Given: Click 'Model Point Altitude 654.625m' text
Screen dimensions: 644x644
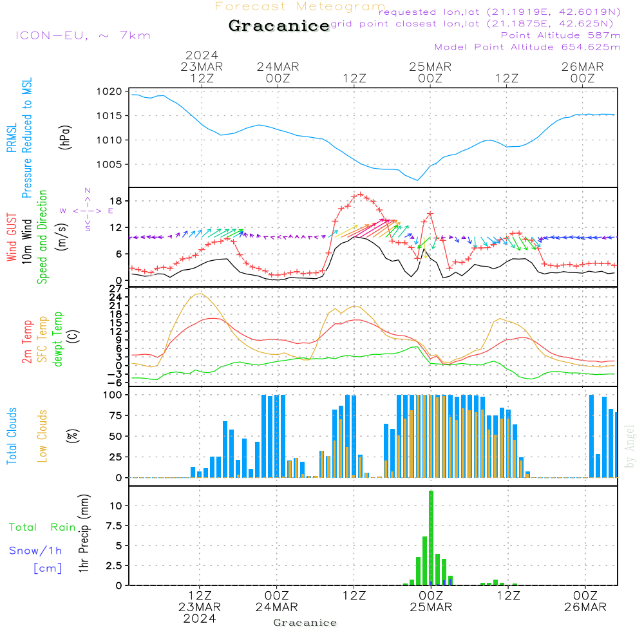Looking at the screenshot, I should (527, 47).
